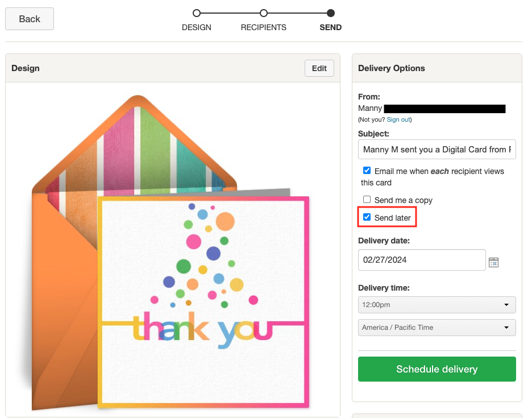Open the delivery date calendar picker icon
The height and width of the screenshot is (418, 532).
coord(493,262)
